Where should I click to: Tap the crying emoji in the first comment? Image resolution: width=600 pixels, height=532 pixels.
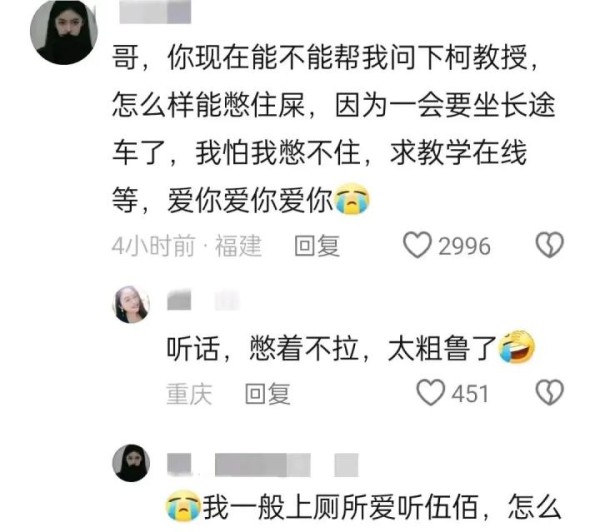352,199
